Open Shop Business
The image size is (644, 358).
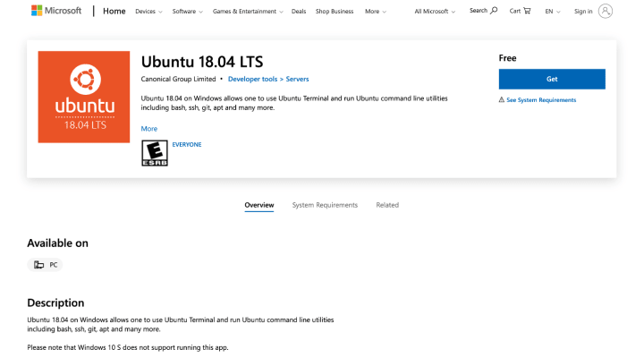pos(335,12)
